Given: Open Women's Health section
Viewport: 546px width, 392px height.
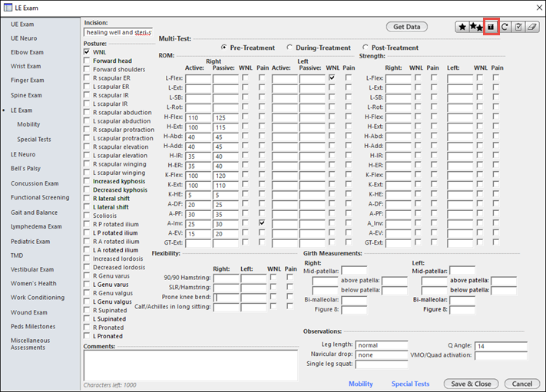Looking at the screenshot, I should (x=34, y=284).
